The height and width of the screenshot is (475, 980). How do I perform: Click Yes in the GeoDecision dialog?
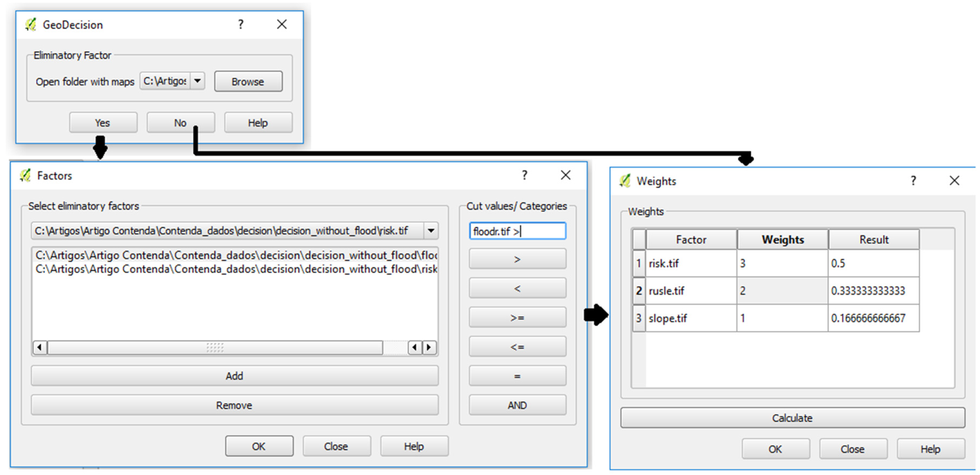tap(103, 123)
